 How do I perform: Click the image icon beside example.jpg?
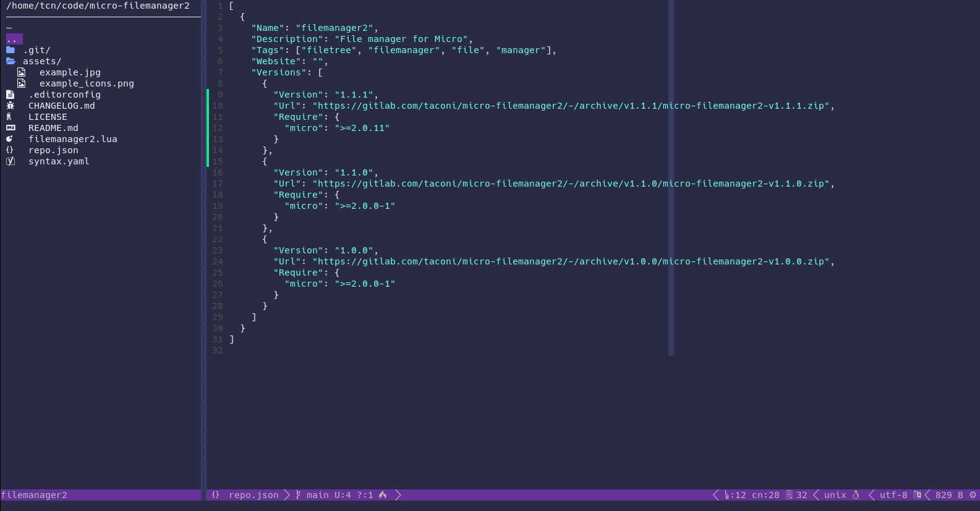pos(21,72)
